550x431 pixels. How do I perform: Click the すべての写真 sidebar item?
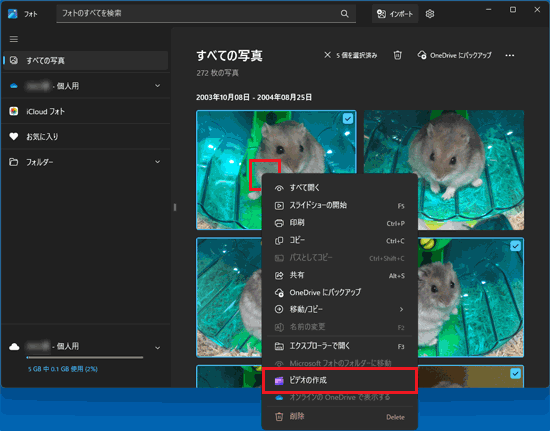(85, 60)
